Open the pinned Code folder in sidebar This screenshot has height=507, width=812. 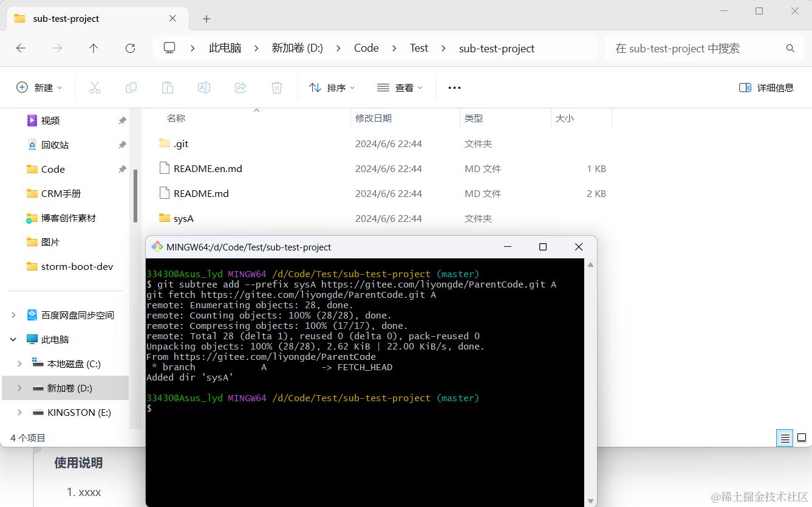53,169
